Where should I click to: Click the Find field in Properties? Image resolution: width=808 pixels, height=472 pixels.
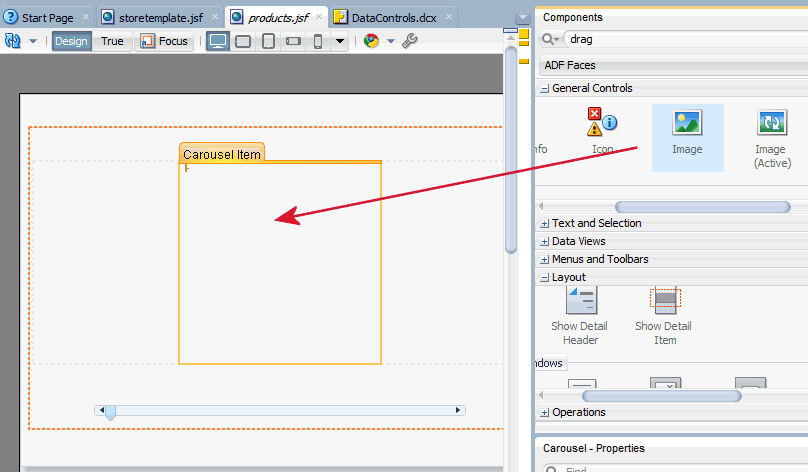(685, 469)
